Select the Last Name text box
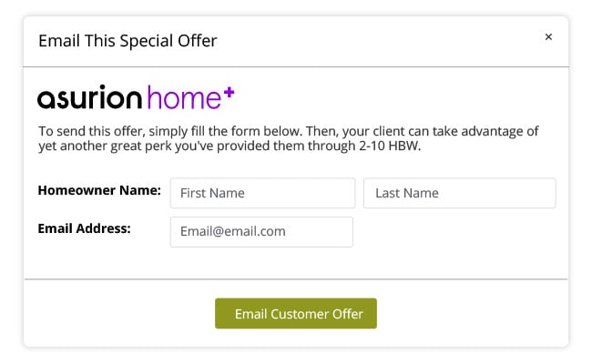The image size is (592, 364). click(459, 193)
